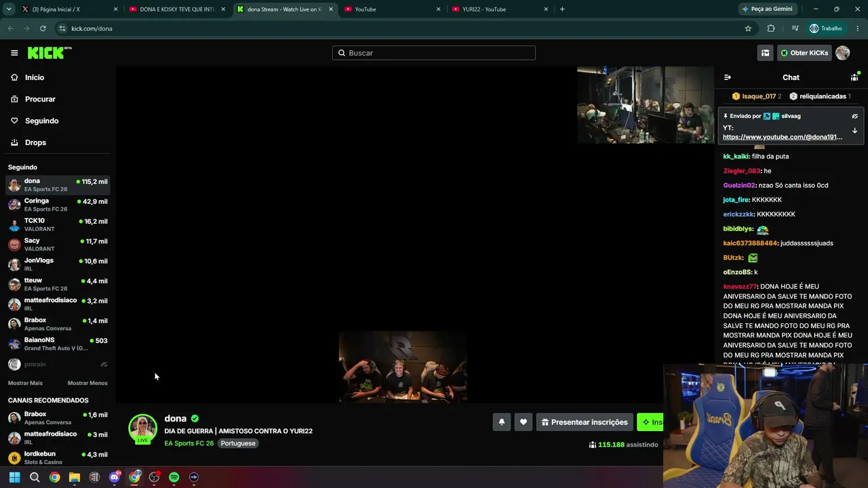The height and width of the screenshot is (488, 868).
Task: View site information for kick.com
Action: point(62,28)
